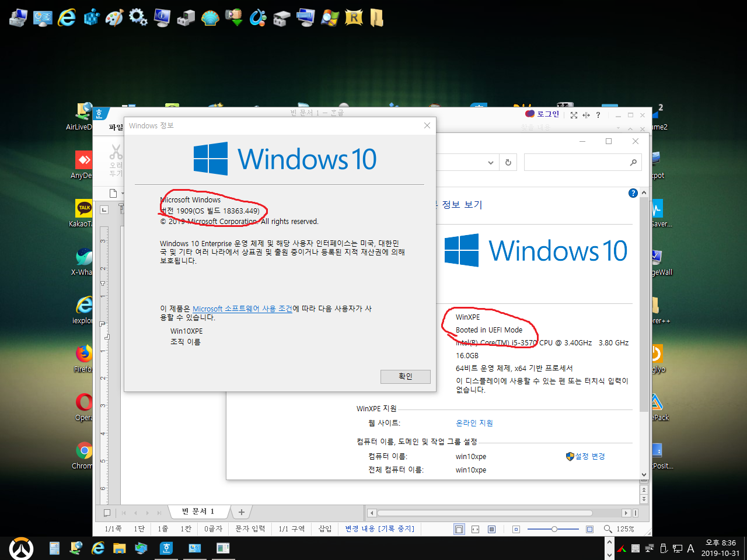This screenshot has height=560, width=747.
Task: Click blue help icon in System window
Action: 633,193
